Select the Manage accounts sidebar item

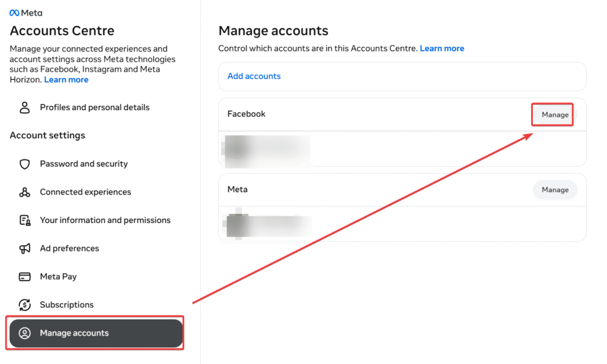[x=96, y=333]
